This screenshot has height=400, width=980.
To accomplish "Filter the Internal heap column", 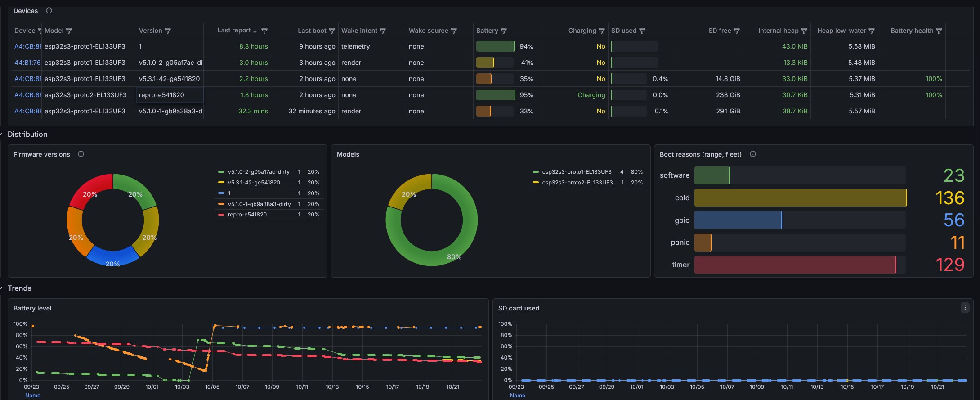I will [804, 31].
